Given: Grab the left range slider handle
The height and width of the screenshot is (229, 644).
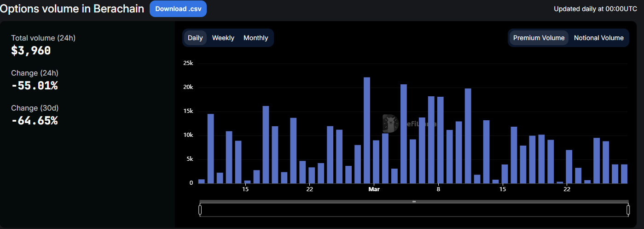Looking at the screenshot, I should point(200,210).
